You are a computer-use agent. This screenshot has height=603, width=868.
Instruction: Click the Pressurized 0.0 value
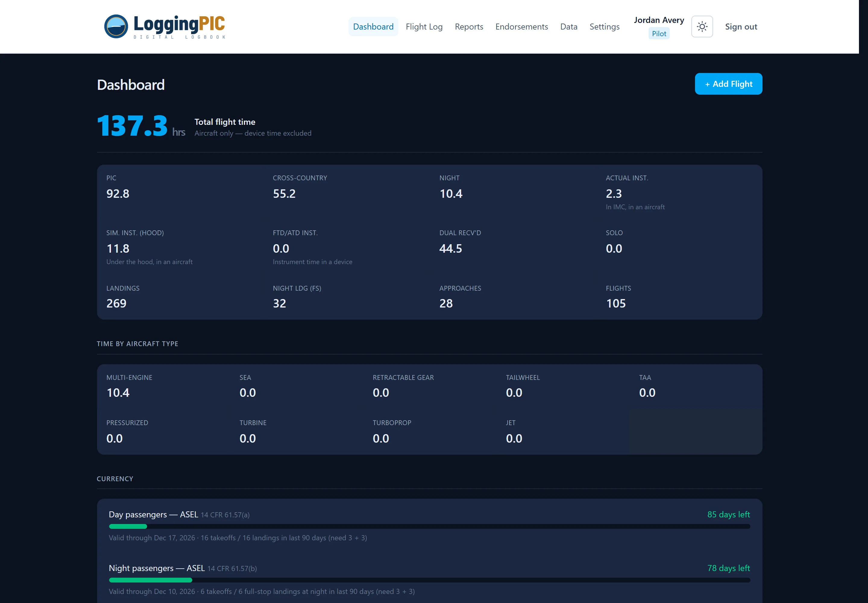(x=115, y=439)
